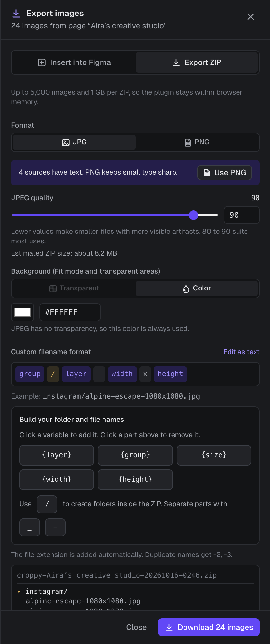
Task: Add the {height} variable
Action: coord(135,479)
